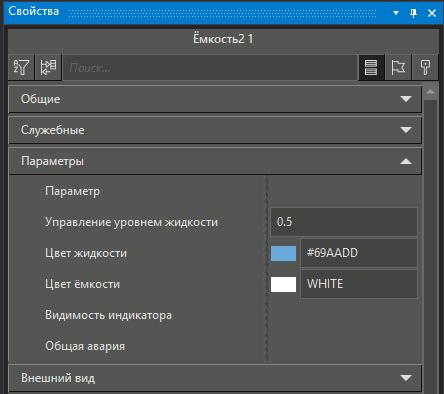
Task: Click the key icon in properties toolbar
Action: (425, 67)
